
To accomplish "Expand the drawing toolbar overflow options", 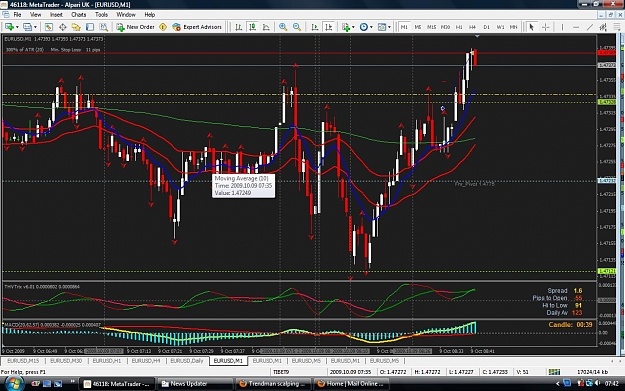I will 617,27.
